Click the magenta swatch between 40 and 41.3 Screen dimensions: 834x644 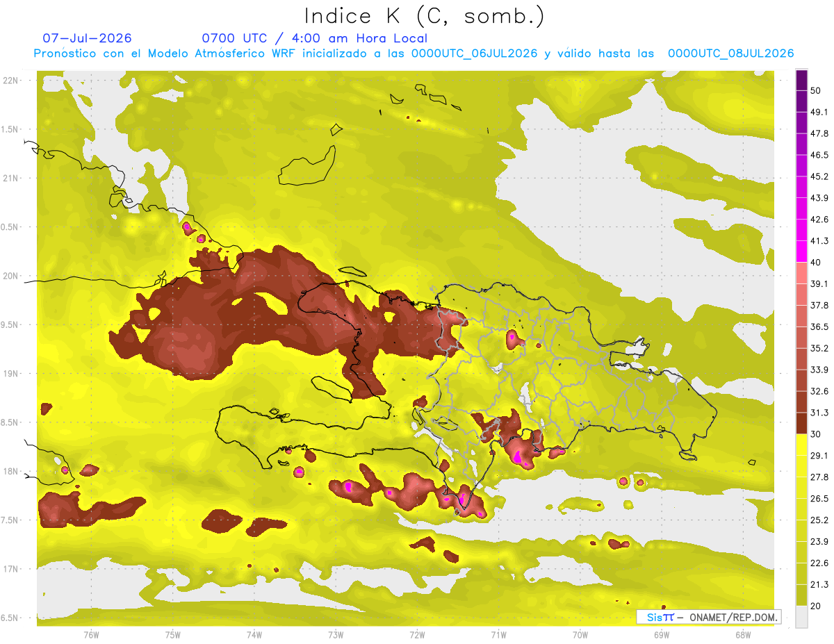(x=801, y=251)
